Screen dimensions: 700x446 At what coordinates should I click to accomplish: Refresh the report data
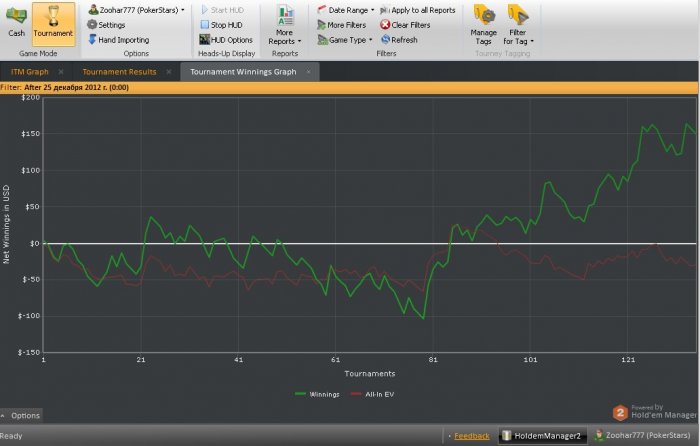(x=398, y=39)
